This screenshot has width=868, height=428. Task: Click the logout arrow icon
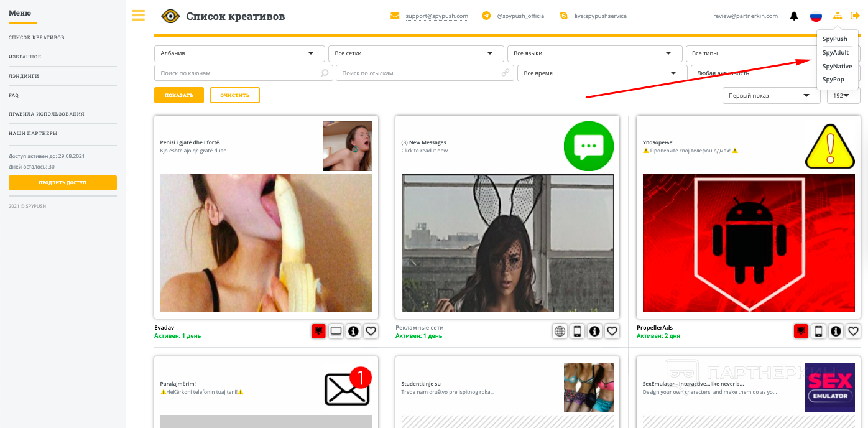tap(854, 16)
